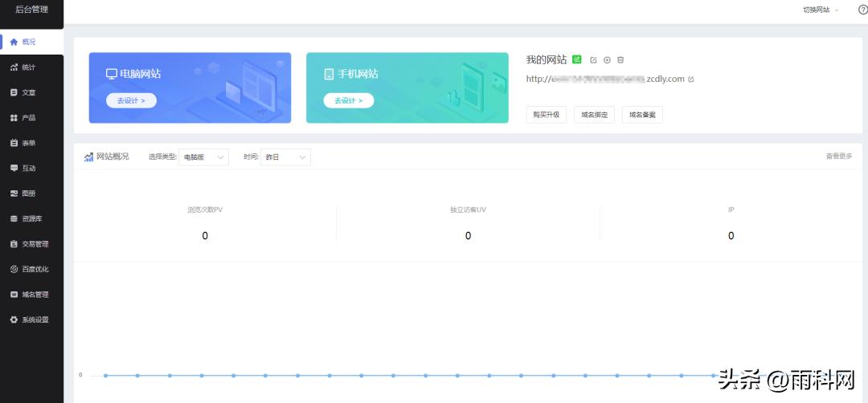Image resolution: width=868 pixels, height=403 pixels.
Task: Click the 网站概况 heading text
Action: pos(113,157)
